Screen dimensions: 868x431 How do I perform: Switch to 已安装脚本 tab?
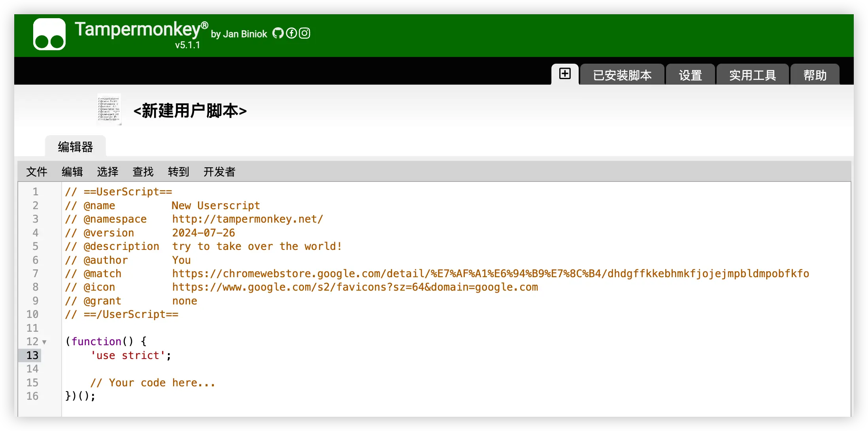click(x=622, y=75)
